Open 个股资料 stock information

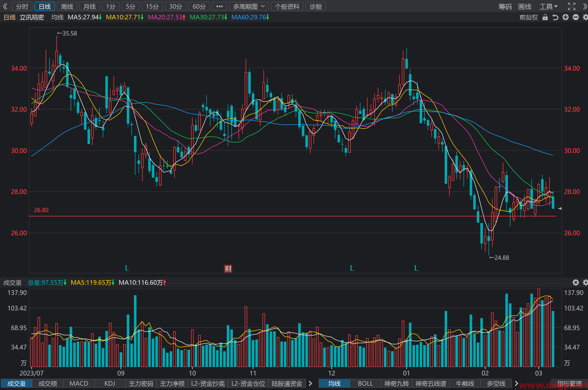(x=287, y=6)
